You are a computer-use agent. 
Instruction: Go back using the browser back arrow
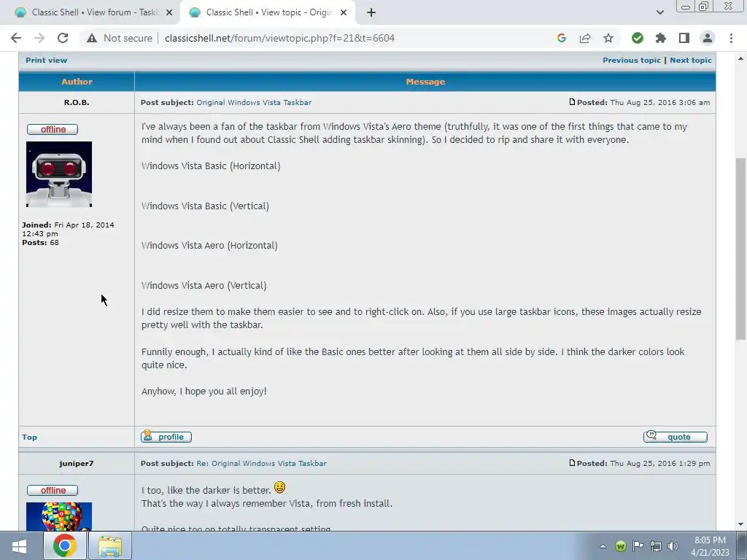(x=16, y=38)
